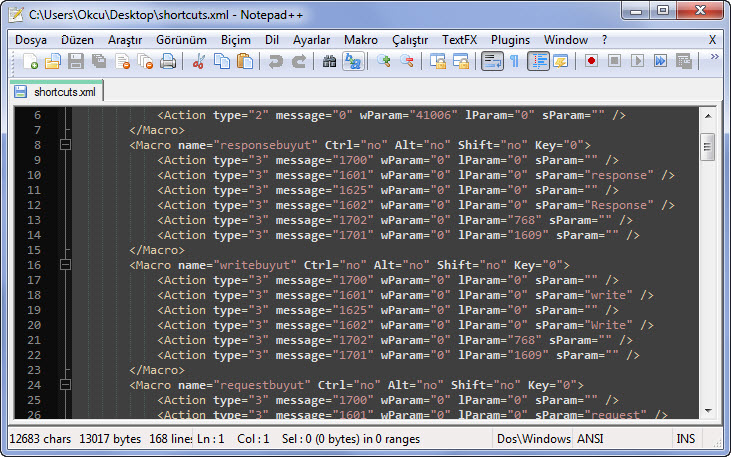The image size is (731, 457).
Task: Click the Print toolbar icon
Action: [x=168, y=61]
